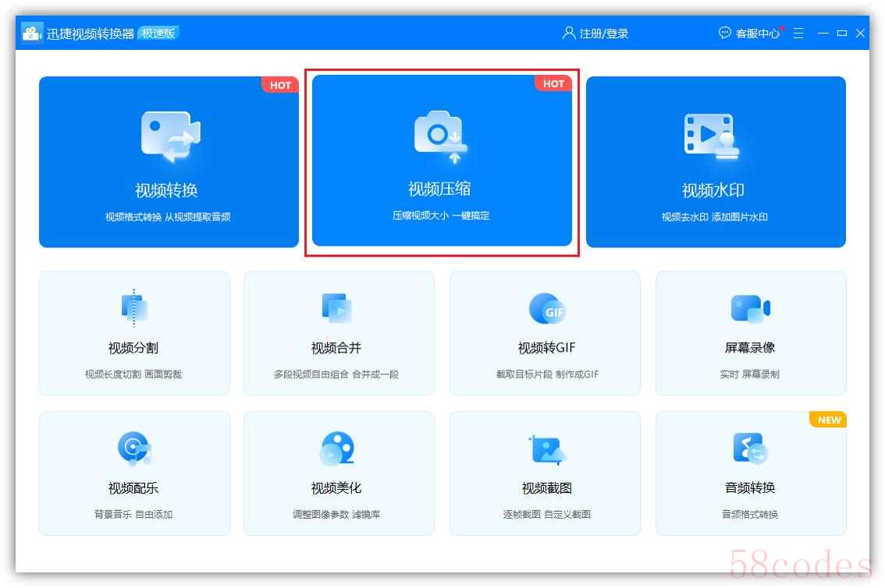Click NEW badge on 音频转换 card
This screenshot has height=588, width=885.
pos(829,420)
